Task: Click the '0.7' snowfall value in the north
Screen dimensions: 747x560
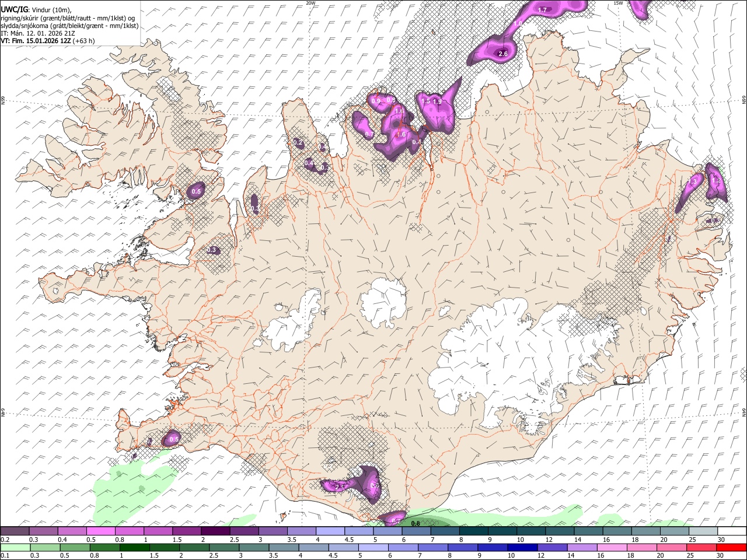Action: coord(369,135)
